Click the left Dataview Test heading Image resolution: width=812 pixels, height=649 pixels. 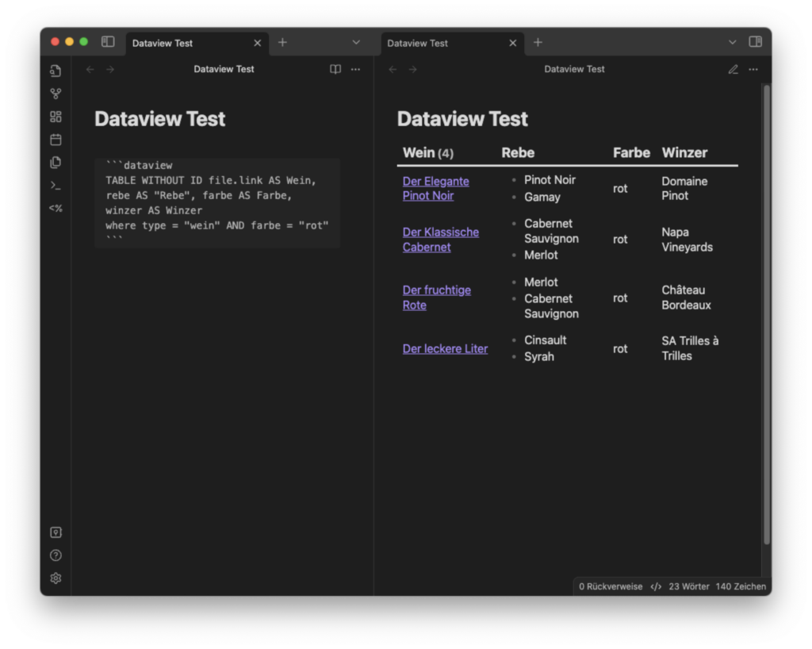tap(159, 119)
